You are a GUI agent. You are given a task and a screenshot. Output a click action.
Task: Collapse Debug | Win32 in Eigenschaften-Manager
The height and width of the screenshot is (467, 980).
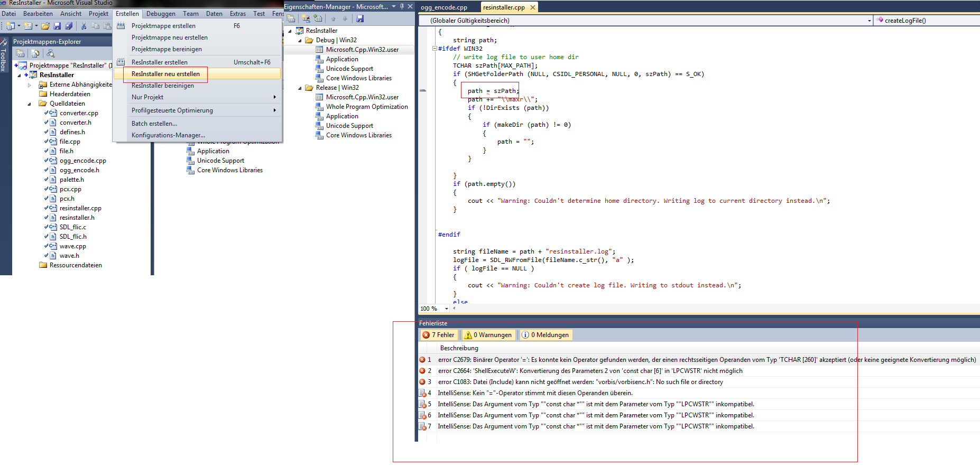tap(300, 40)
